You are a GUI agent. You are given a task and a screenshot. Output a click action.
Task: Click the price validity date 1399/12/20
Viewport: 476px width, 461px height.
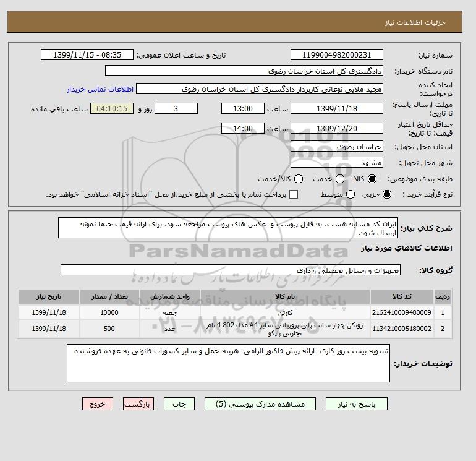(337, 128)
